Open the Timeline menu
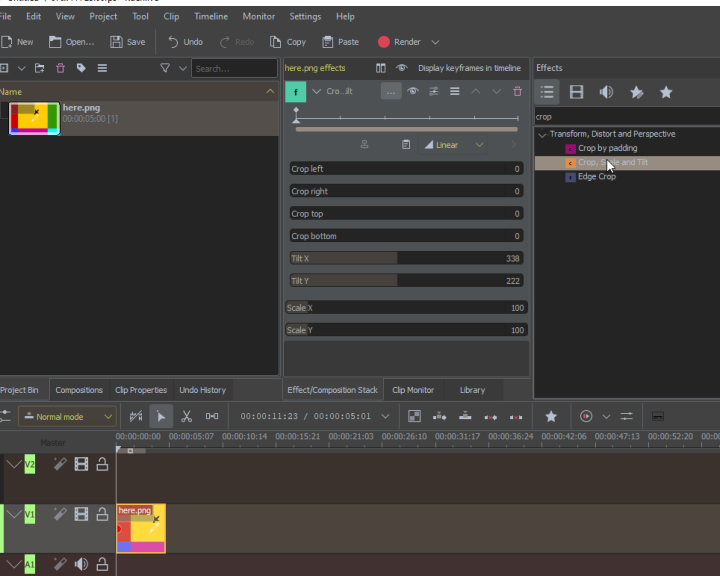 [211, 17]
